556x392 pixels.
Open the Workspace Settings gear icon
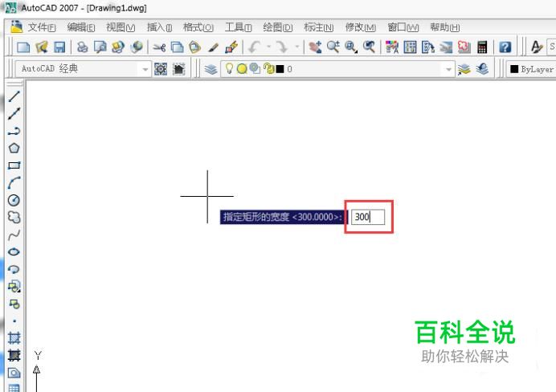tap(161, 69)
